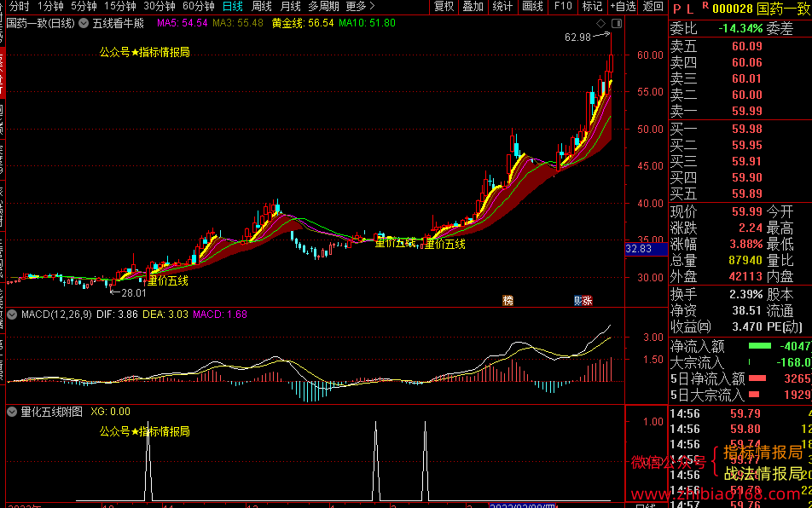Screen dimensions: 812x508
Task: Click the 收益 value 3.470
Action: [747, 326]
